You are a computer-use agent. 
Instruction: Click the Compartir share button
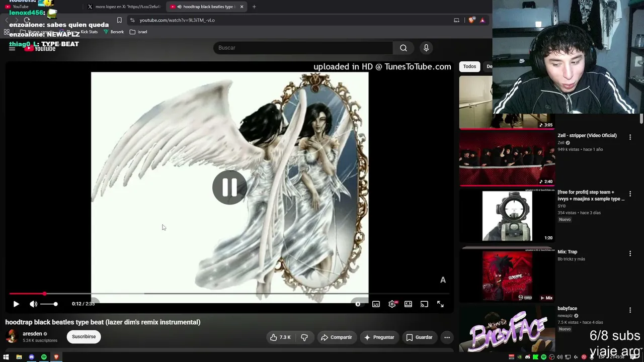pos(336,337)
